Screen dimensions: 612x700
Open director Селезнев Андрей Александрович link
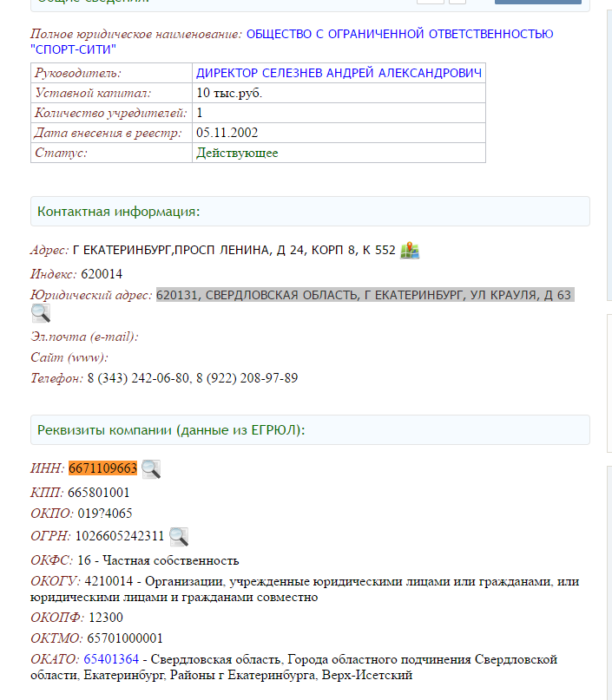click(339, 73)
